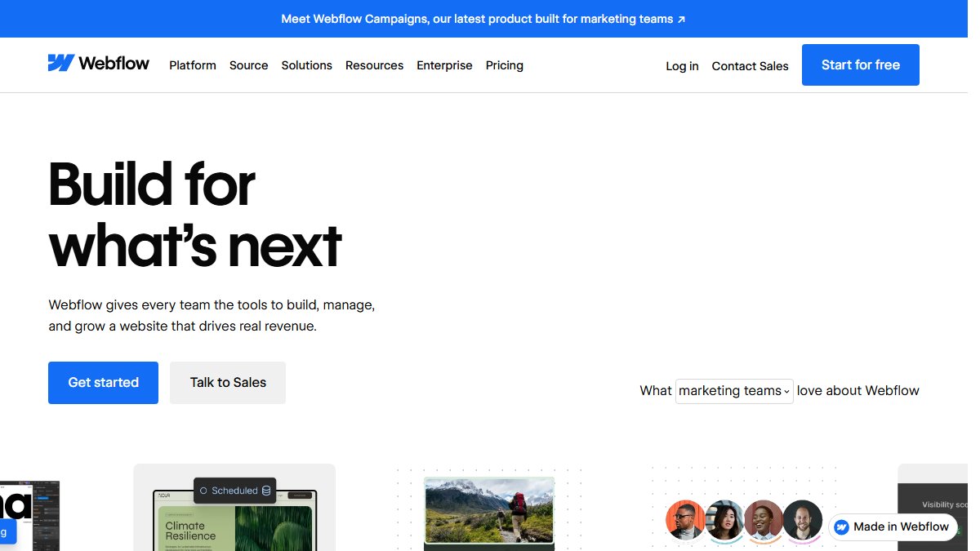
Task: Open the Platform menu
Action: pos(193,65)
